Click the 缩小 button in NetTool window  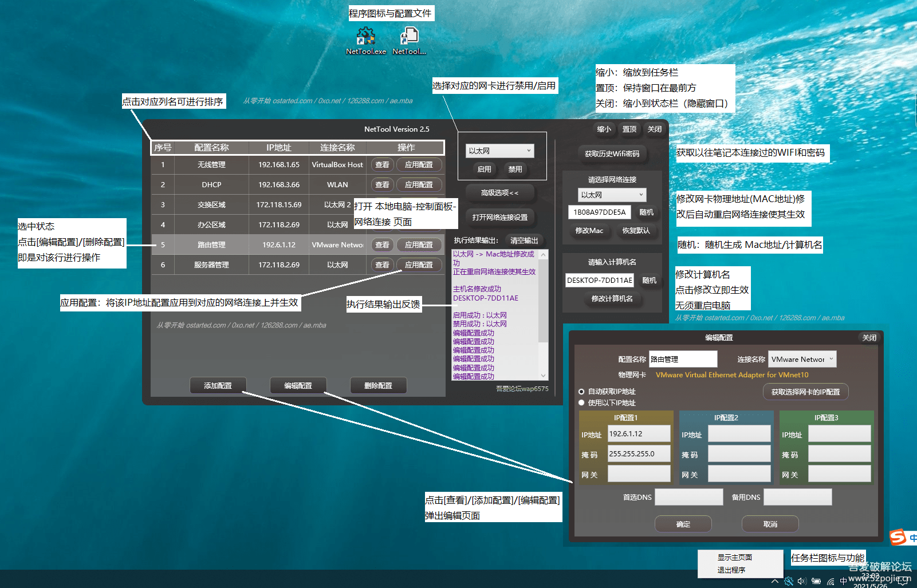point(604,129)
